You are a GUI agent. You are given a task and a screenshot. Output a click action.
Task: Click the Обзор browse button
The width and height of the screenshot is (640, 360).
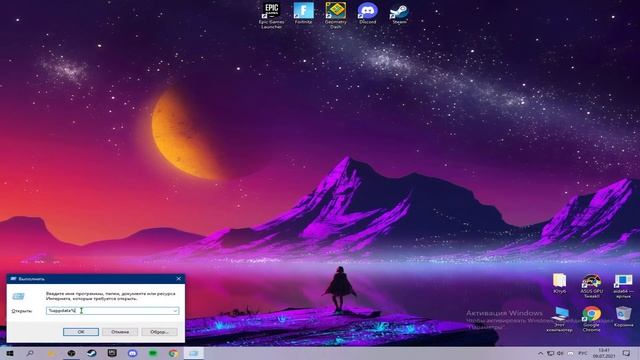(x=160, y=332)
